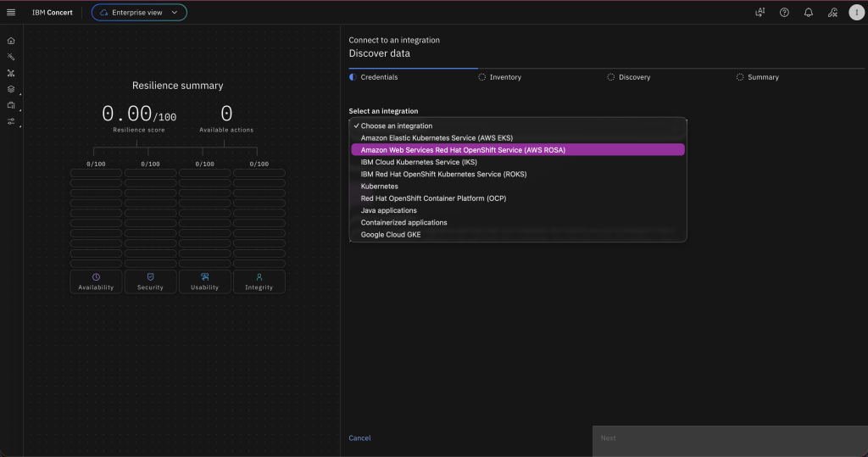Click the Security shield icon tile
Image resolution: width=868 pixels, height=457 pixels.
tap(150, 281)
